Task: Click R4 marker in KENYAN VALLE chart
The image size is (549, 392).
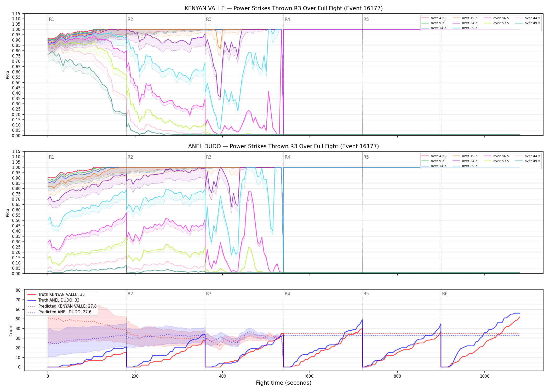Action: [287, 19]
